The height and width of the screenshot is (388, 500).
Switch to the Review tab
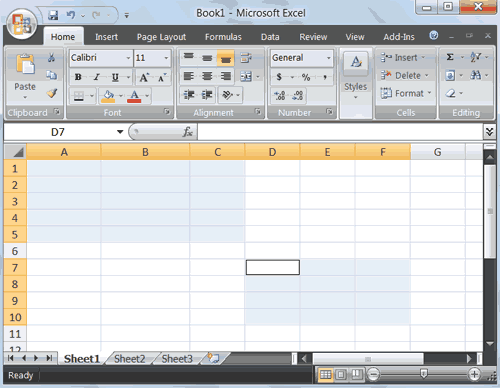pos(313,37)
